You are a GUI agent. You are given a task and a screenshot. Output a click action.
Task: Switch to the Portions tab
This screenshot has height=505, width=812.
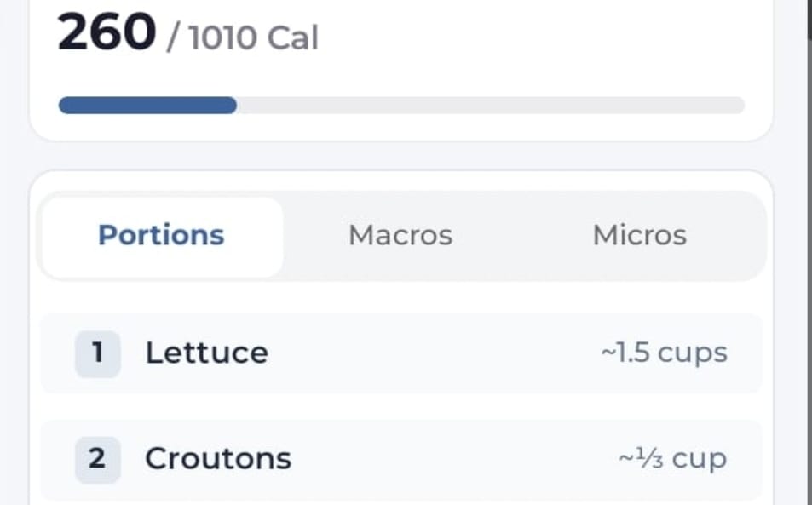coord(162,236)
